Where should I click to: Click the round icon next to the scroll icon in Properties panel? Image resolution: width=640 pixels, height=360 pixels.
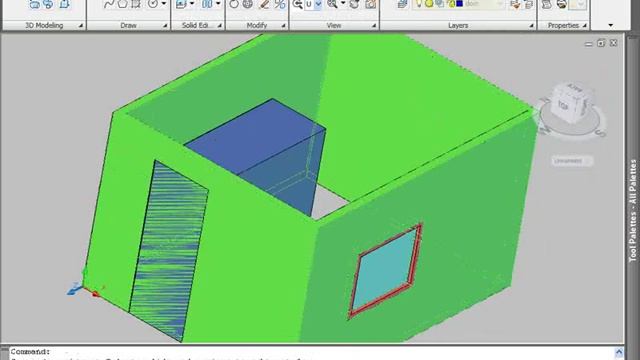tap(562, 4)
